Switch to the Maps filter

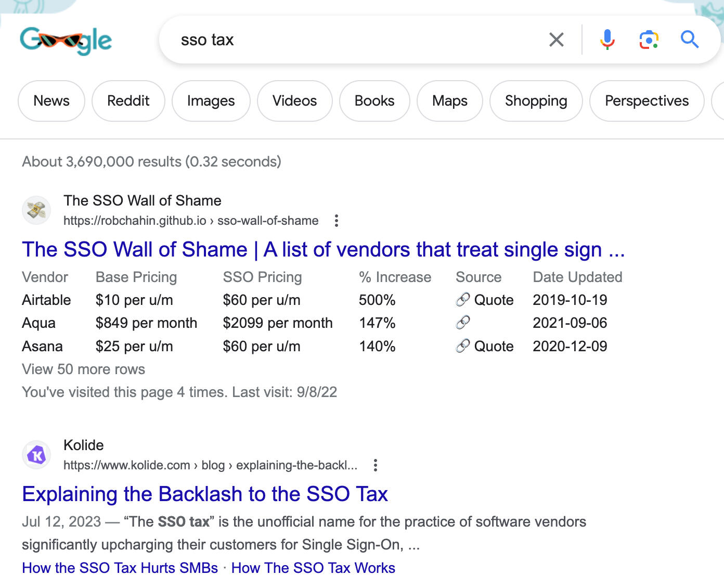pyautogui.click(x=450, y=101)
